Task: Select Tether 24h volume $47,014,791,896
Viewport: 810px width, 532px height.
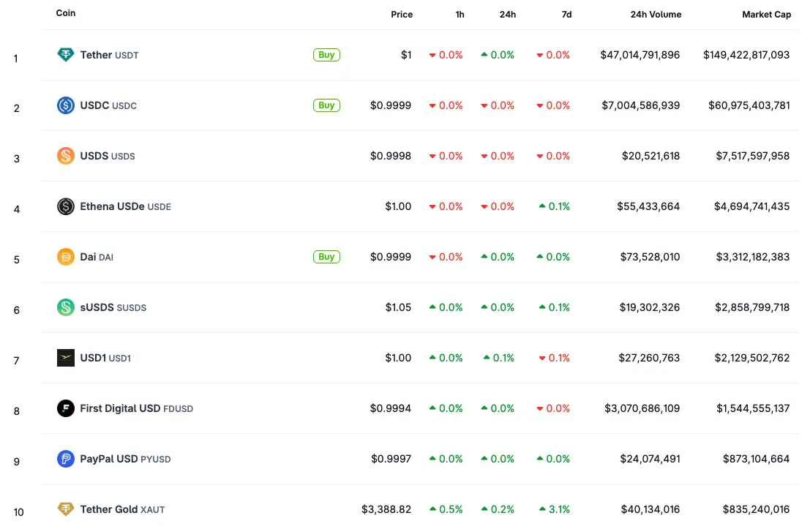Action: pyautogui.click(x=640, y=55)
